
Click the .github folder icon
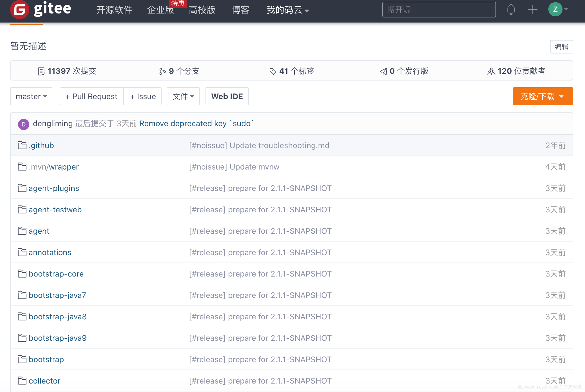click(x=22, y=145)
